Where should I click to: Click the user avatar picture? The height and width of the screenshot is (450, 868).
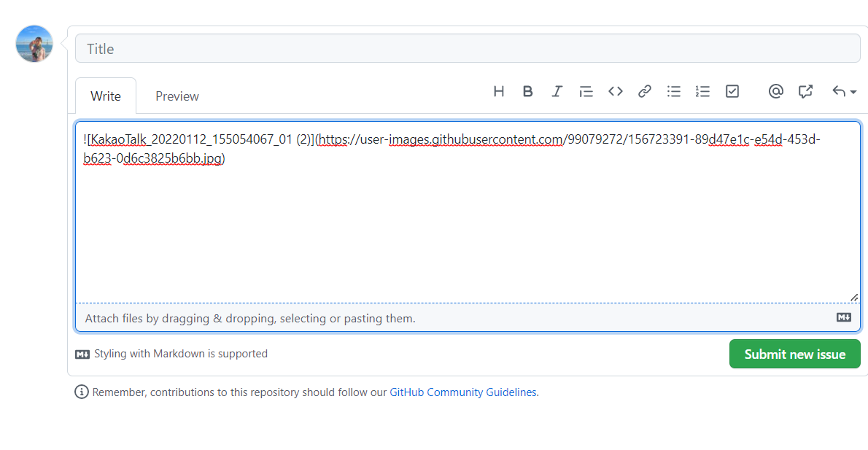(x=34, y=44)
